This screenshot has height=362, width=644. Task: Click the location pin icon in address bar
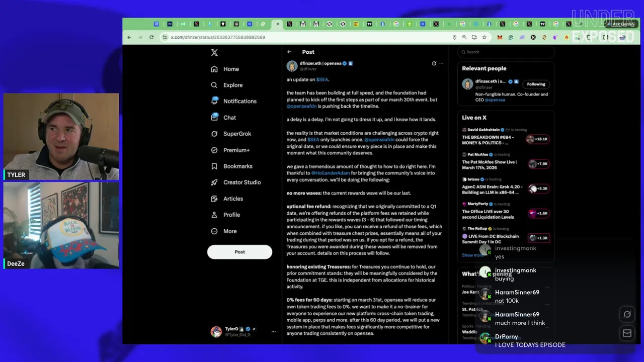tap(454, 37)
